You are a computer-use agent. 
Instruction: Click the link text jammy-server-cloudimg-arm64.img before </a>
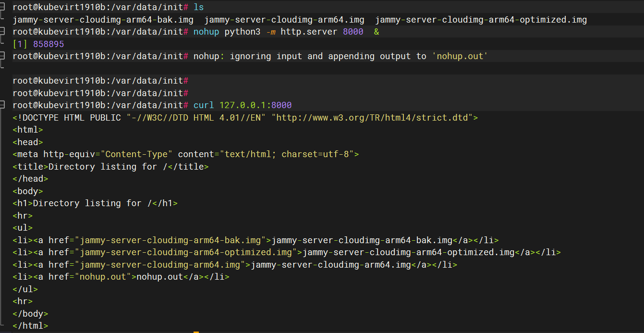coord(331,264)
